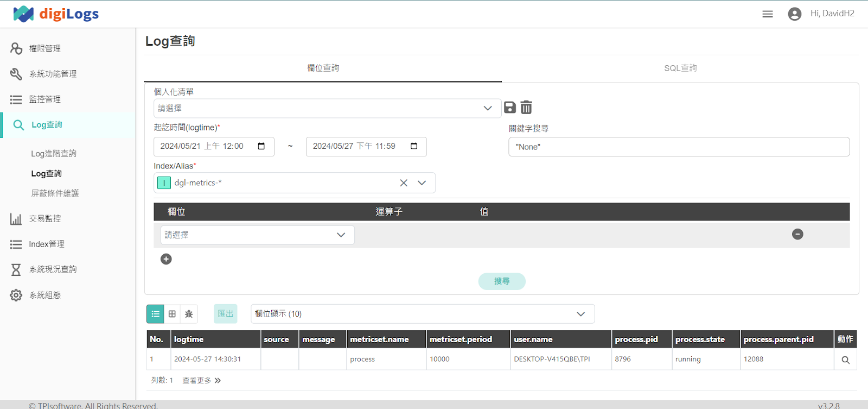The width and height of the screenshot is (868, 409).
Task: Expand the 欄位顯示 (10) dropdown
Action: click(423, 314)
